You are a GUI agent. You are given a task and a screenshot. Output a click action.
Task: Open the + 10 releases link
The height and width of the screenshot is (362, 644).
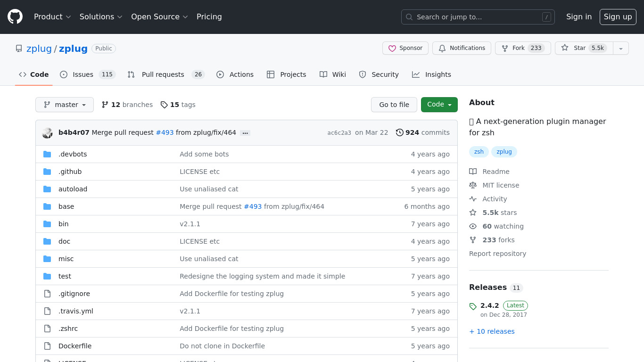click(492, 331)
